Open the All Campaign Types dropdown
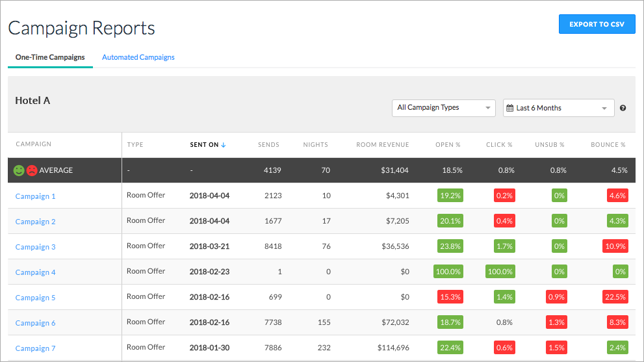 coord(444,108)
